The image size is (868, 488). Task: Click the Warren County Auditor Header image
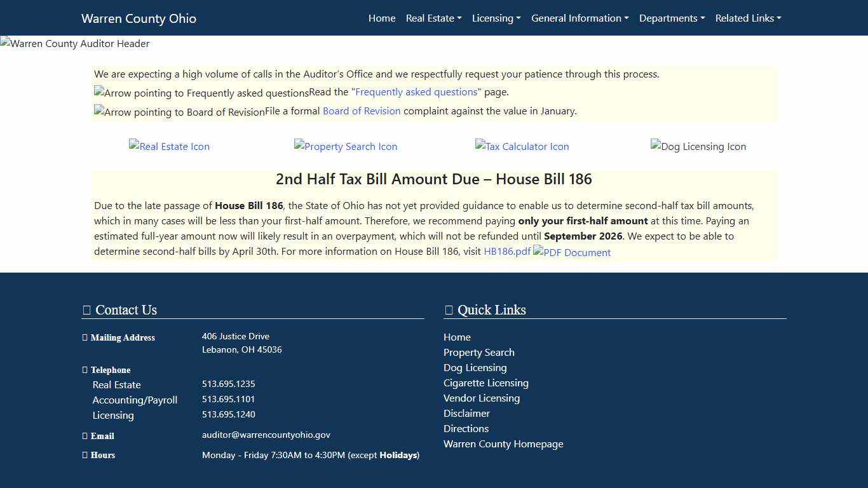[x=74, y=43]
